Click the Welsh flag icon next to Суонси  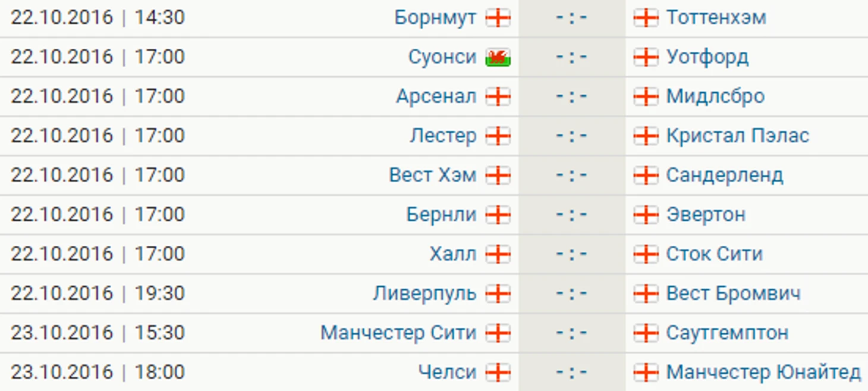click(498, 58)
